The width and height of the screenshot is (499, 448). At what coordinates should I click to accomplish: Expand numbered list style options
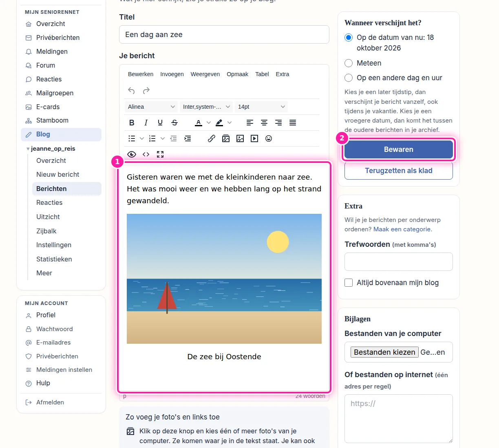(x=163, y=138)
